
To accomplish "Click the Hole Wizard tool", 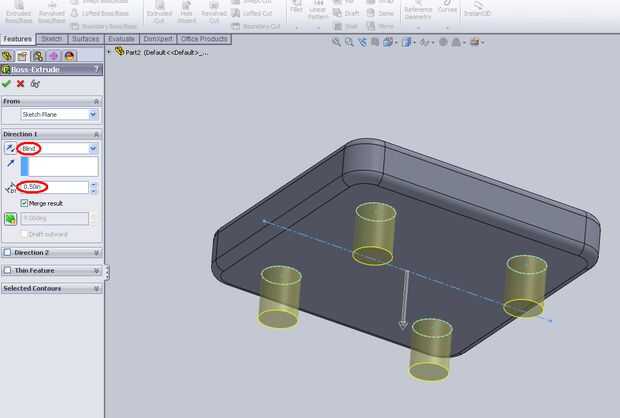I will (186, 12).
